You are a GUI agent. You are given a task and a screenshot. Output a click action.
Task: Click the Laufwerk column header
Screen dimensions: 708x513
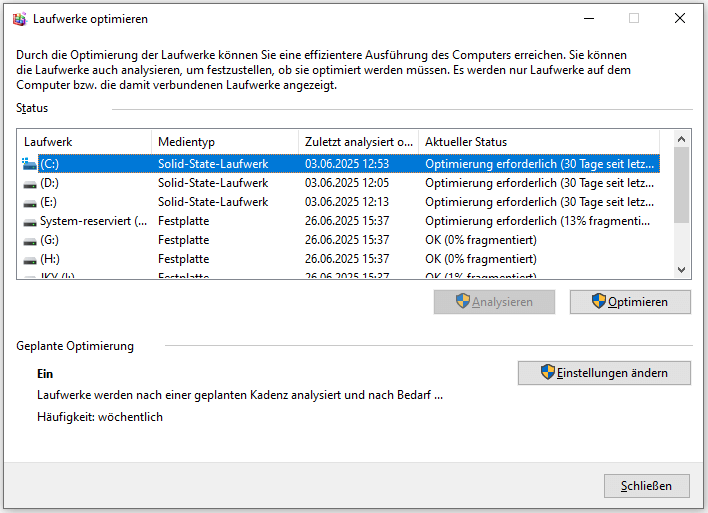pyautogui.click(x=84, y=142)
